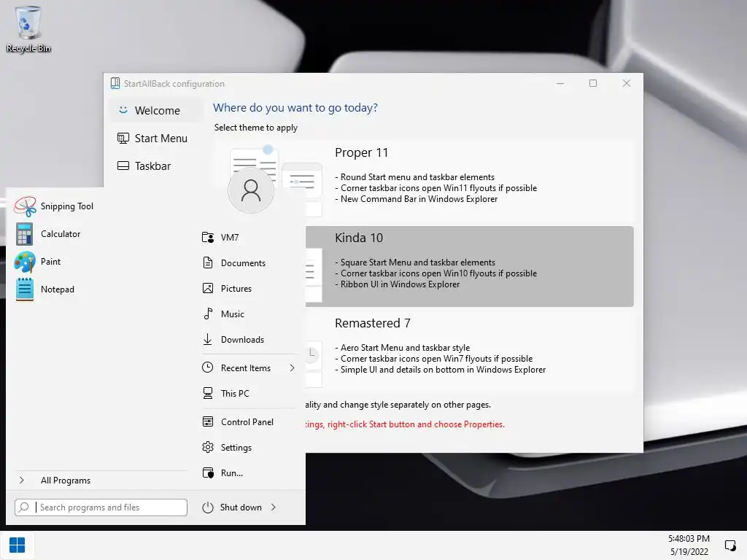Open Pictures library icon
This screenshot has height=560, width=747.
(208, 289)
